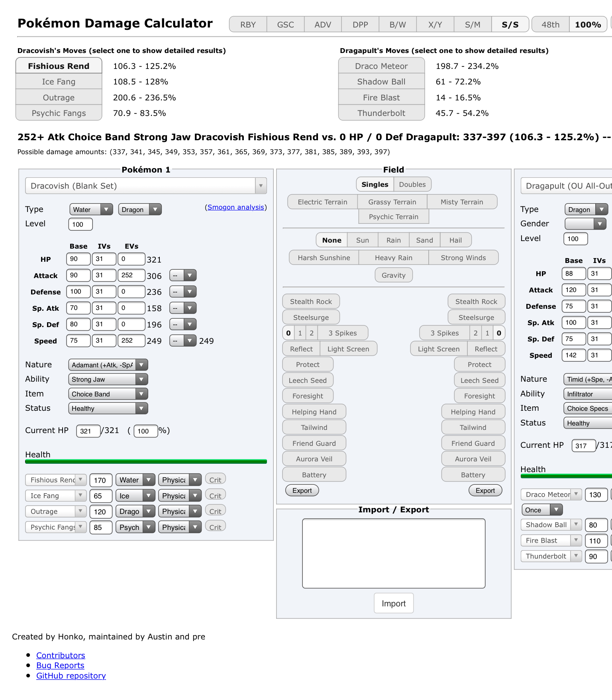
Task: Open Fishious Rend move selector
Action: pos(56,480)
